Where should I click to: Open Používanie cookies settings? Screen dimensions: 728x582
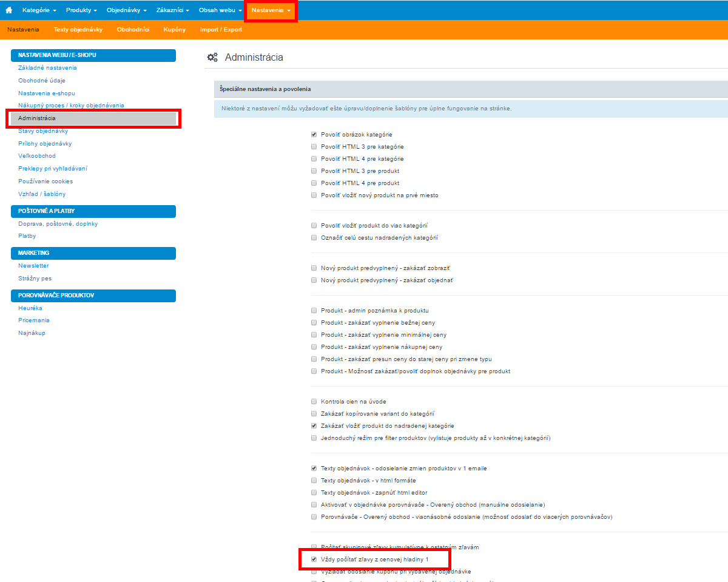click(45, 181)
